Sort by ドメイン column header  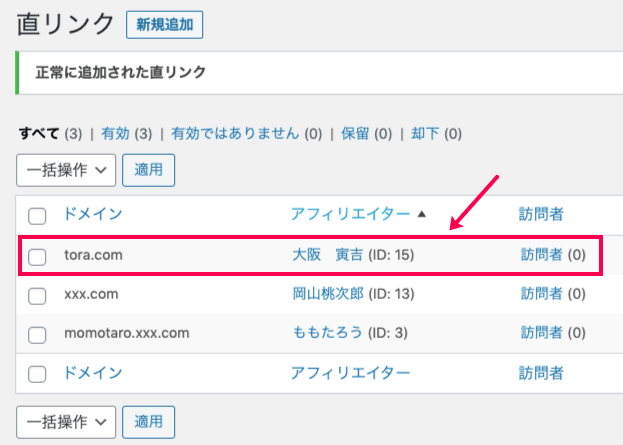93,214
